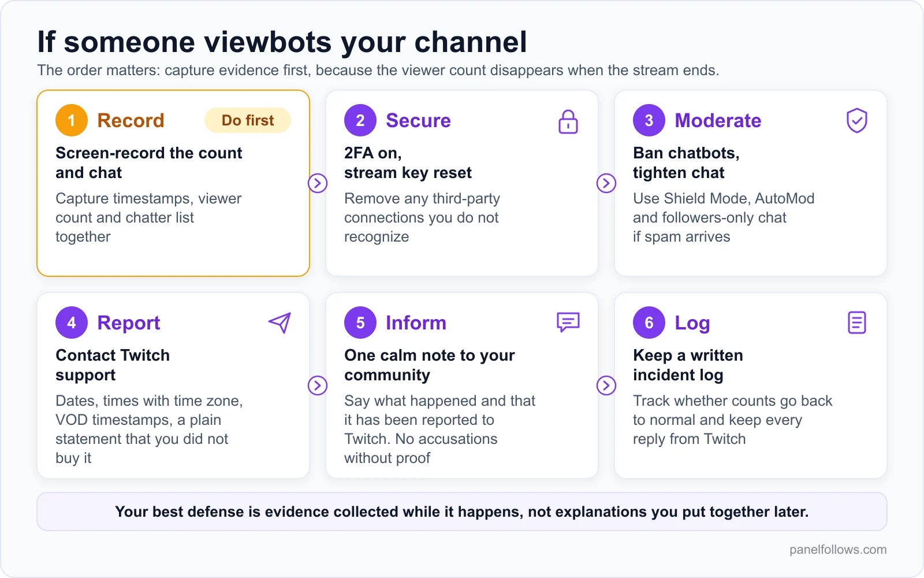
Task: Click "Remove any third-party connections" description
Action: 422,218
